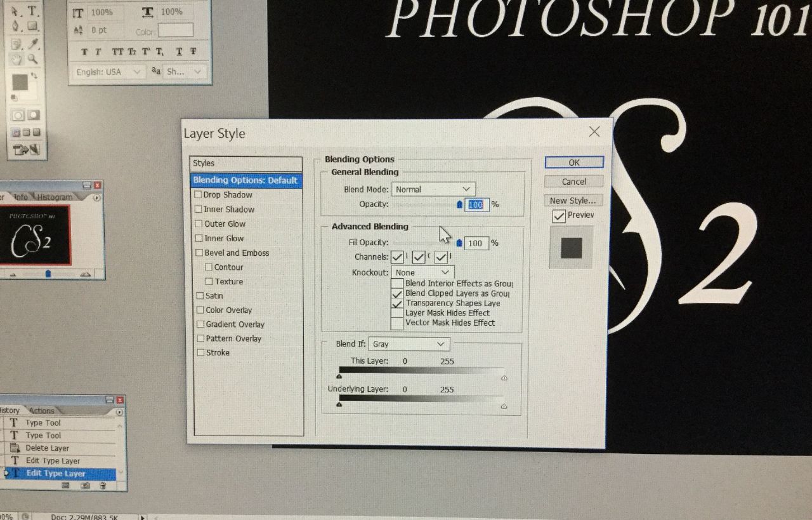Enable the Stroke style checkbox
This screenshot has height=520, width=812.
click(x=201, y=352)
